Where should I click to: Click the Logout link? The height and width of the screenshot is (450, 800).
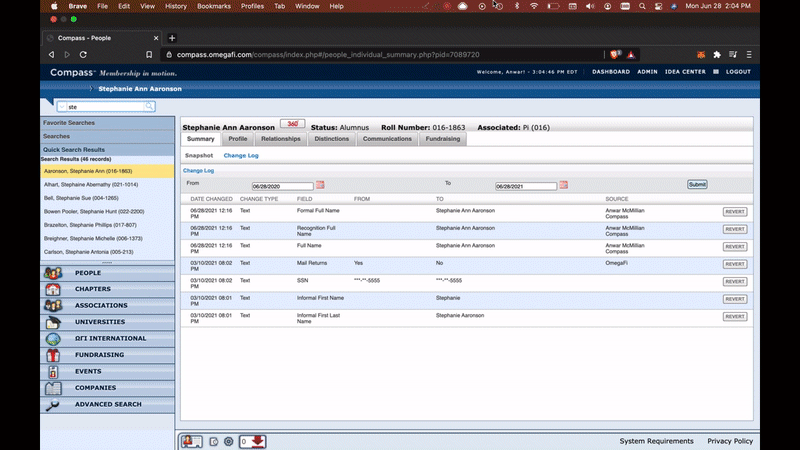pyautogui.click(x=738, y=72)
